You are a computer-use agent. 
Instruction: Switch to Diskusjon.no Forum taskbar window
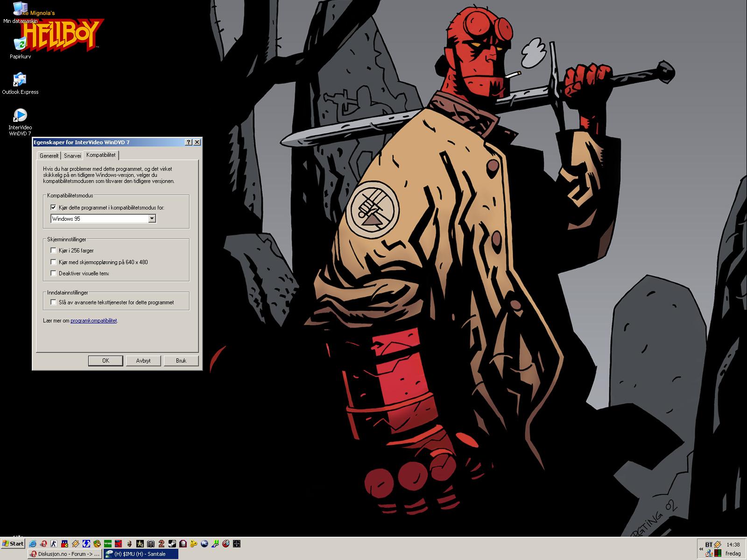[x=64, y=554]
